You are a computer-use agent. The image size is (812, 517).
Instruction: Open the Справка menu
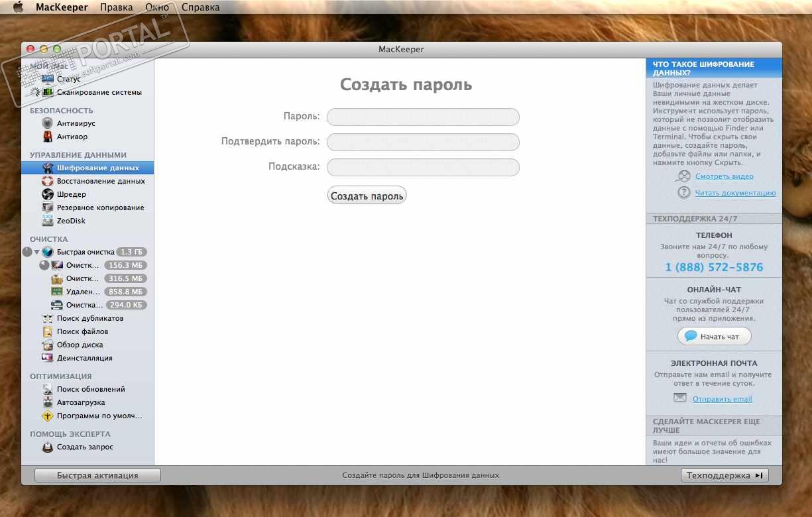tap(200, 7)
